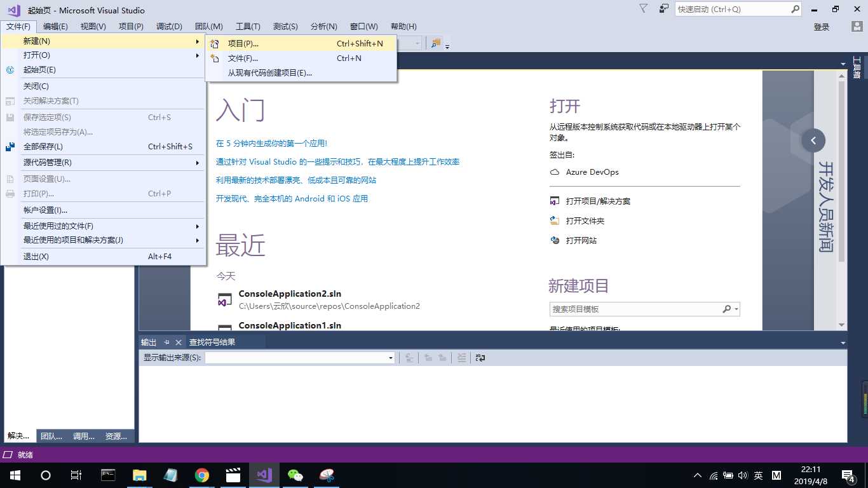Click the quick launch search magnifier icon
This screenshot has width=868, height=488.
[795, 9]
